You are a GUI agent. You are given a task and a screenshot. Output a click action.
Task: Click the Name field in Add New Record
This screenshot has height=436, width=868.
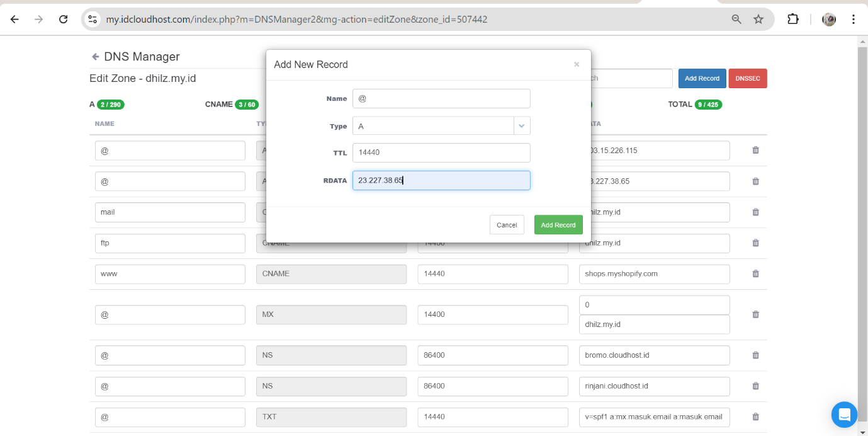441,99
